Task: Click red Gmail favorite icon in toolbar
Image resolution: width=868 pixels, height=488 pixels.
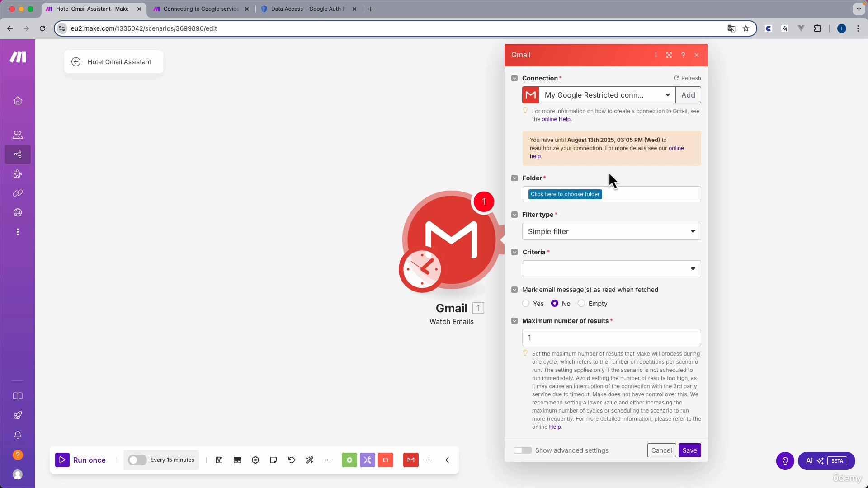Action: click(x=411, y=460)
